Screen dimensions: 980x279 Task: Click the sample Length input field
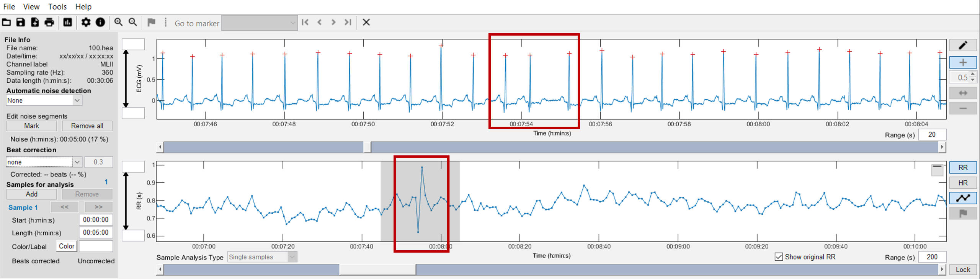tap(96, 232)
